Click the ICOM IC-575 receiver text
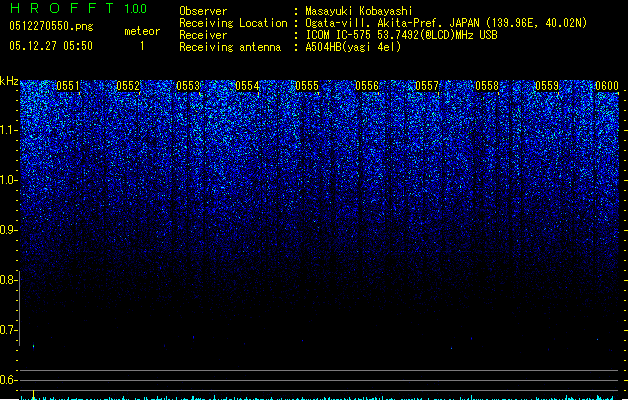 (x=401, y=35)
